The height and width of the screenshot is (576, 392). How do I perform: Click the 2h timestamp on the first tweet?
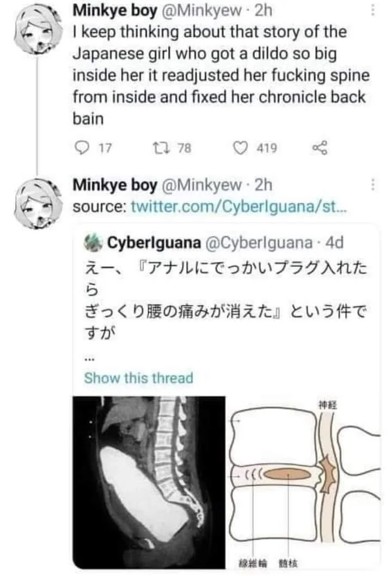[263, 9]
